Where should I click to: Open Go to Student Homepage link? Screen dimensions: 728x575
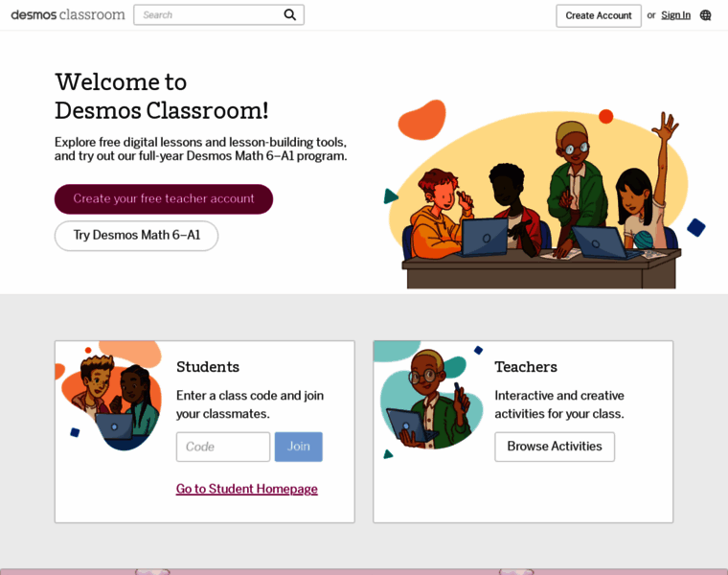(246, 489)
